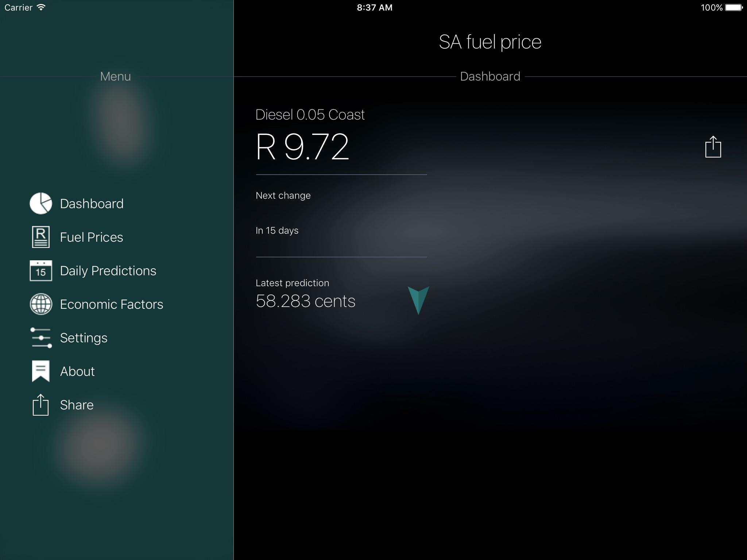
Task: Click the Settings sliders icon
Action: tap(41, 338)
